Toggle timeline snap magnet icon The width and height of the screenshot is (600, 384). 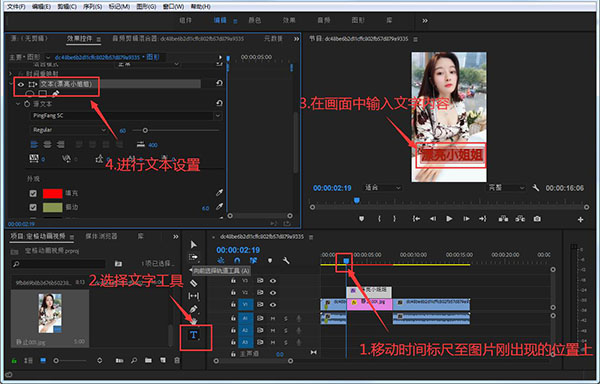(x=237, y=260)
